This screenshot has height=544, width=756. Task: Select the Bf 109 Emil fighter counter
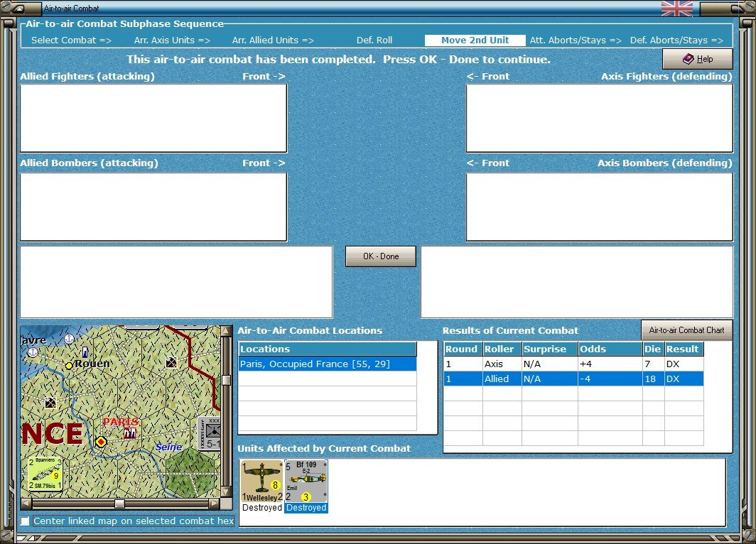point(306,481)
